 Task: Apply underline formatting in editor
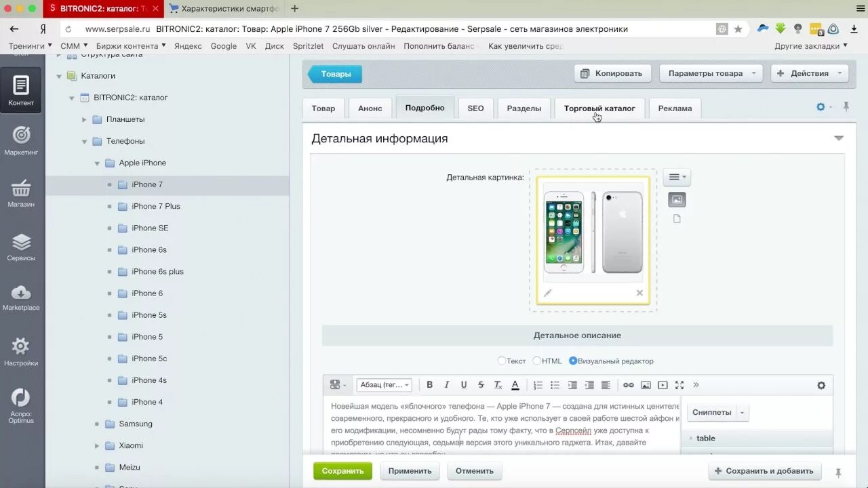464,385
